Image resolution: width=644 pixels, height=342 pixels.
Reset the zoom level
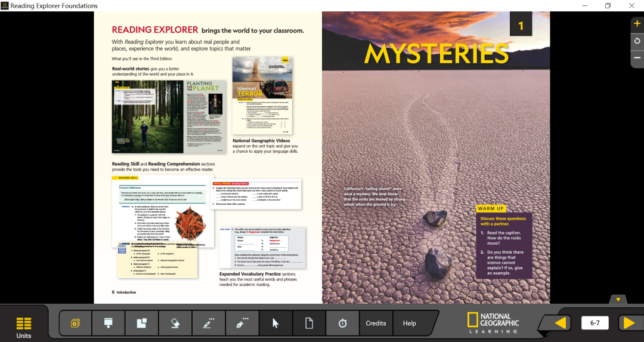click(637, 41)
